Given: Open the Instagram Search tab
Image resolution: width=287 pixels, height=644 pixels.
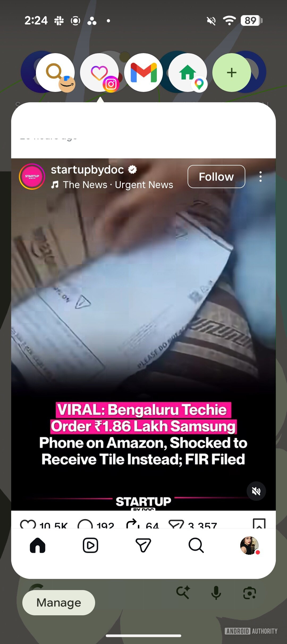Looking at the screenshot, I should tap(196, 545).
